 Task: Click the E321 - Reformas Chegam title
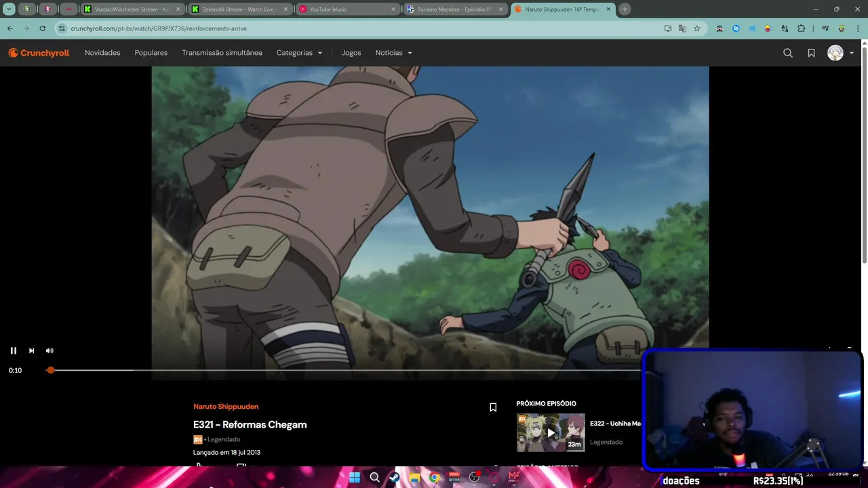point(250,424)
